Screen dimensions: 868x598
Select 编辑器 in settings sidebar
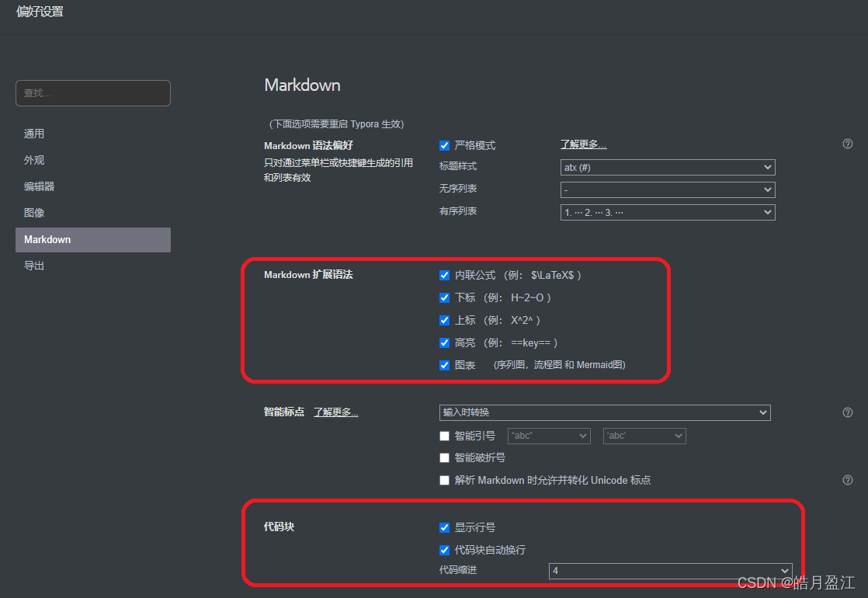93,186
